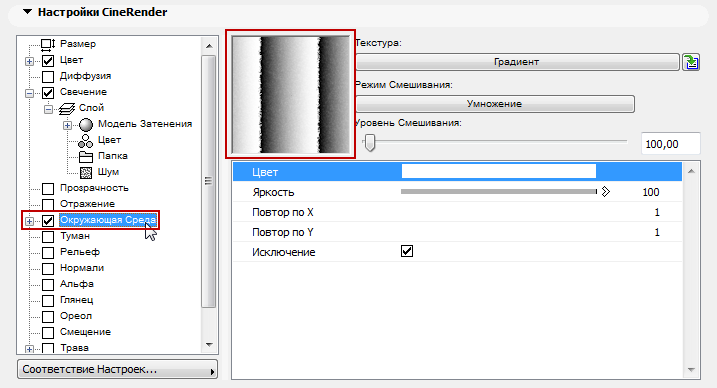Click the parameter list scroll-down arrow
The width and height of the screenshot is (717, 388).
(x=691, y=370)
